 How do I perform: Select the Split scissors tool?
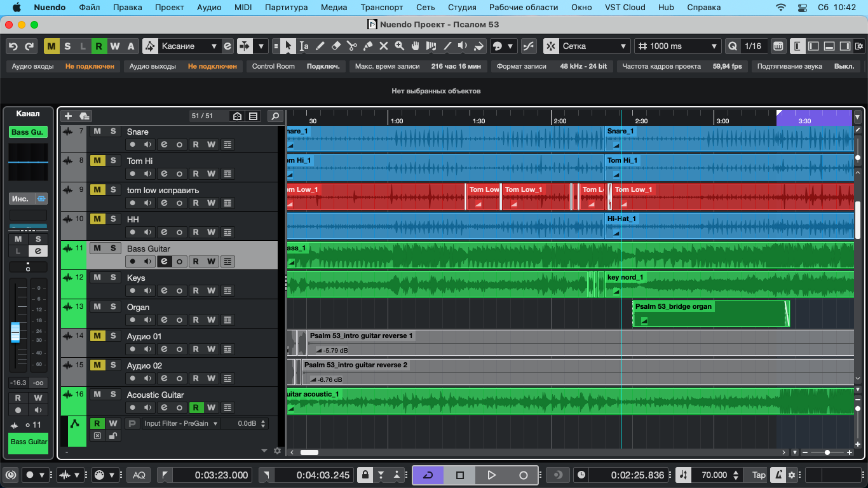pos(352,46)
